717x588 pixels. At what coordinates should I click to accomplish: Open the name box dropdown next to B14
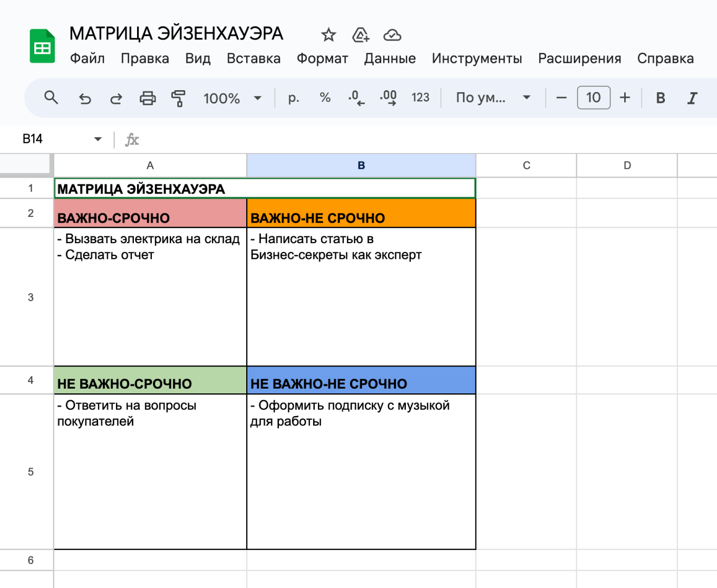[98, 139]
